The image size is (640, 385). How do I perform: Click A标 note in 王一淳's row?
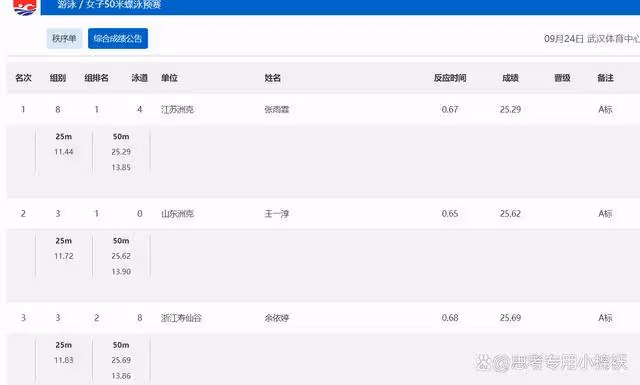tap(605, 214)
